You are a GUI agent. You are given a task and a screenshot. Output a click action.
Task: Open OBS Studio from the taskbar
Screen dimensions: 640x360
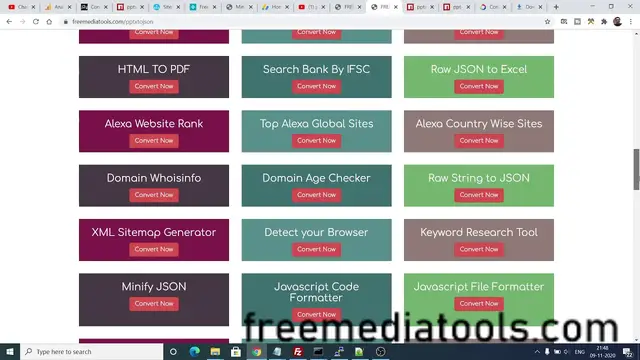tap(380, 351)
